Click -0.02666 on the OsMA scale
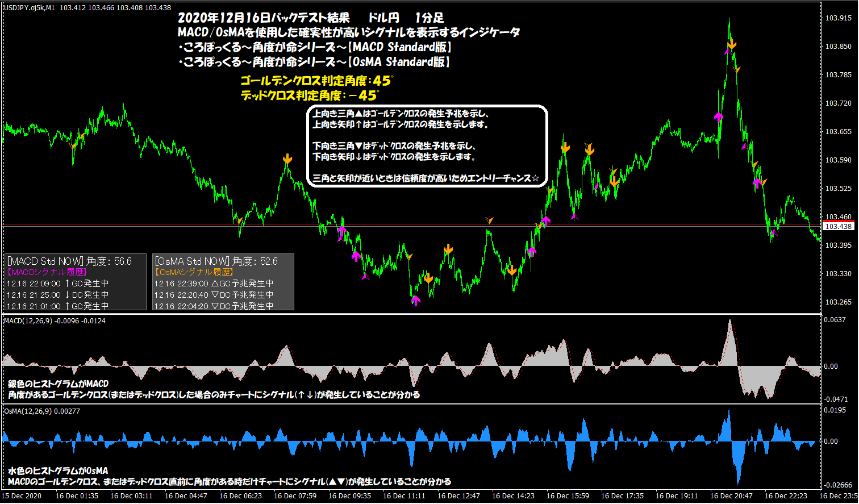Viewport: 859px width, 504px height. (x=838, y=485)
